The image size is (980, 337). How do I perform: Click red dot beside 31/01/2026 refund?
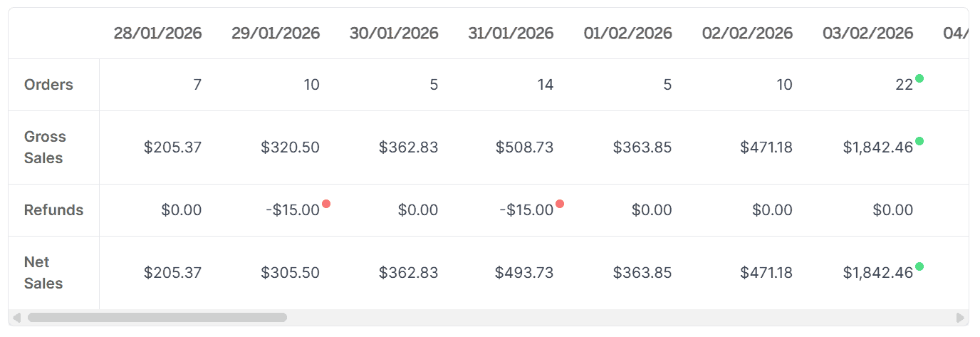pyautogui.click(x=560, y=204)
